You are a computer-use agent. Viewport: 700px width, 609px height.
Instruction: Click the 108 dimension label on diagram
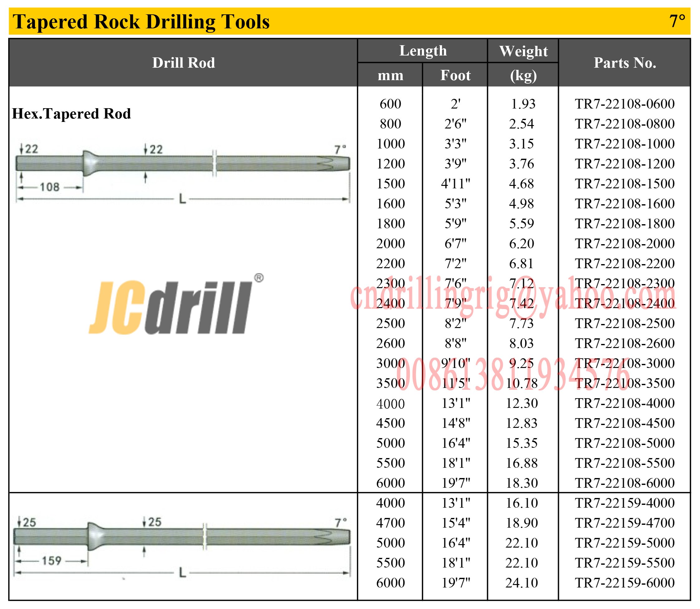click(50, 187)
